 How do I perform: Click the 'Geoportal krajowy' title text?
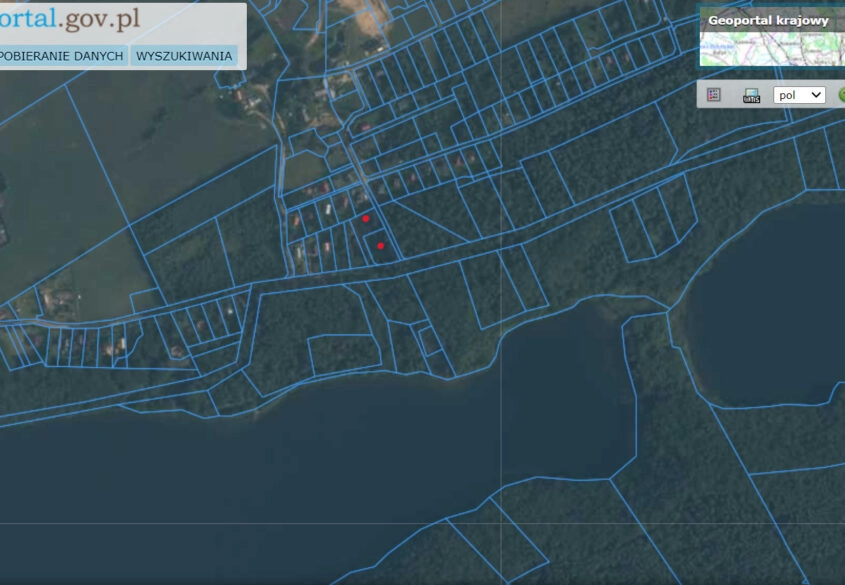tap(768, 20)
